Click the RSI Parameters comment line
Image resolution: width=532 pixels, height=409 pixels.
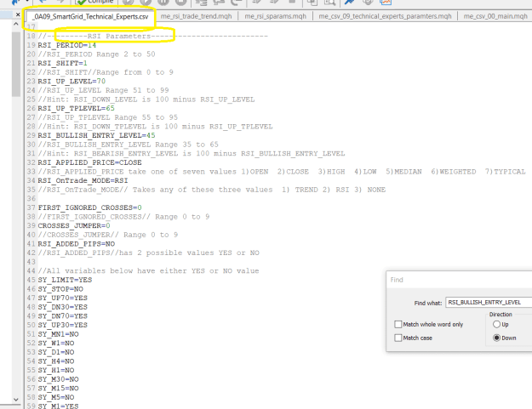tap(152, 36)
